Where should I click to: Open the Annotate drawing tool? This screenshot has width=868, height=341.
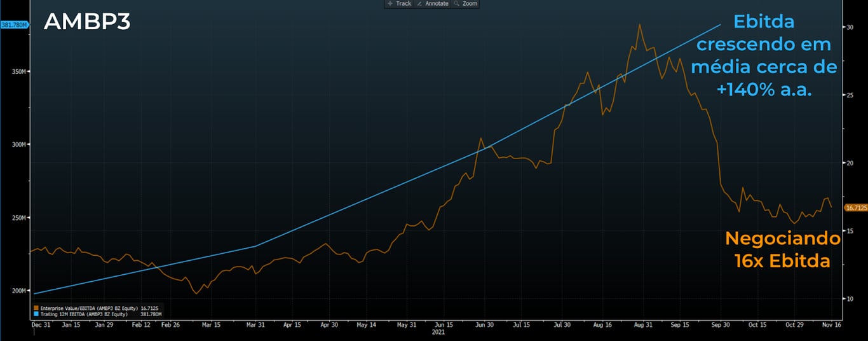(432, 4)
